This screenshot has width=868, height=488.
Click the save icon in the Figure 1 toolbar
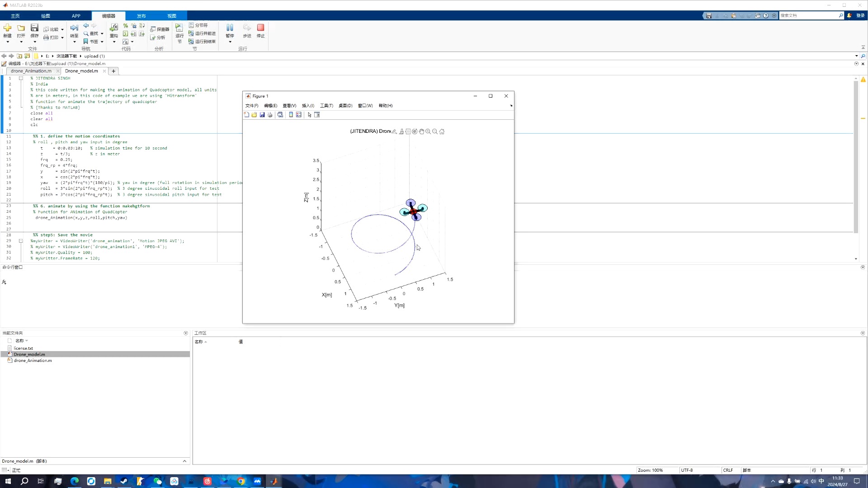[x=262, y=115]
